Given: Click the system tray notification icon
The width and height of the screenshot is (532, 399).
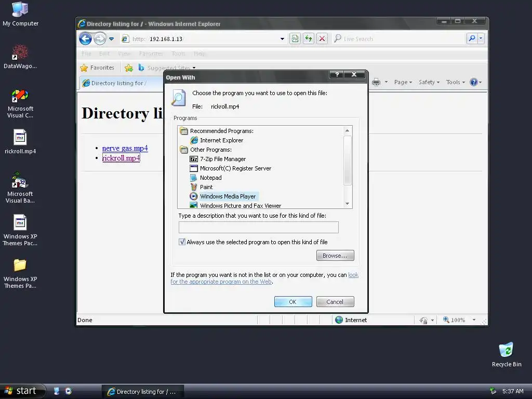Looking at the screenshot, I should pos(493,391).
